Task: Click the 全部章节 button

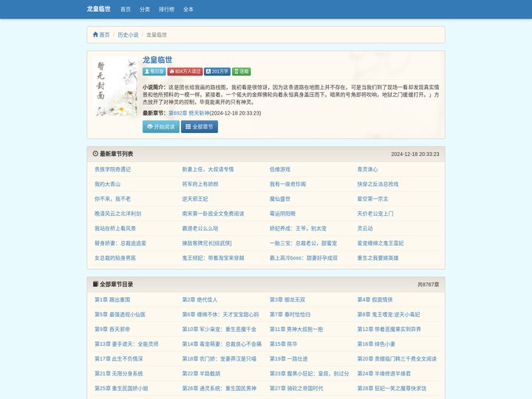Action: pos(199,126)
